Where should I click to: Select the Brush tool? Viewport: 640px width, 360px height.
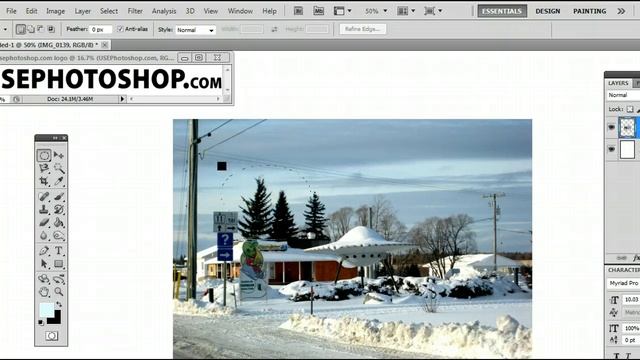pos(59,196)
